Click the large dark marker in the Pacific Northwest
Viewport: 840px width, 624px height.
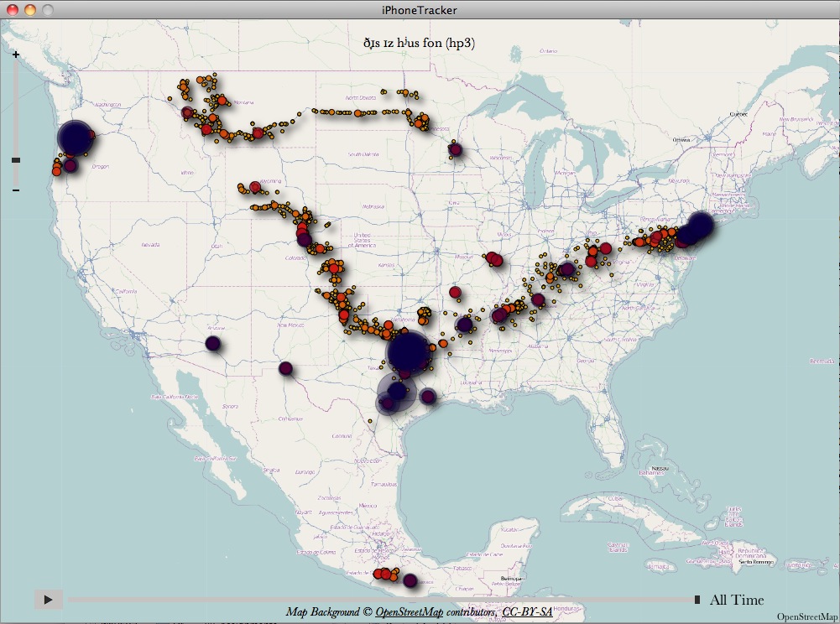tap(75, 138)
